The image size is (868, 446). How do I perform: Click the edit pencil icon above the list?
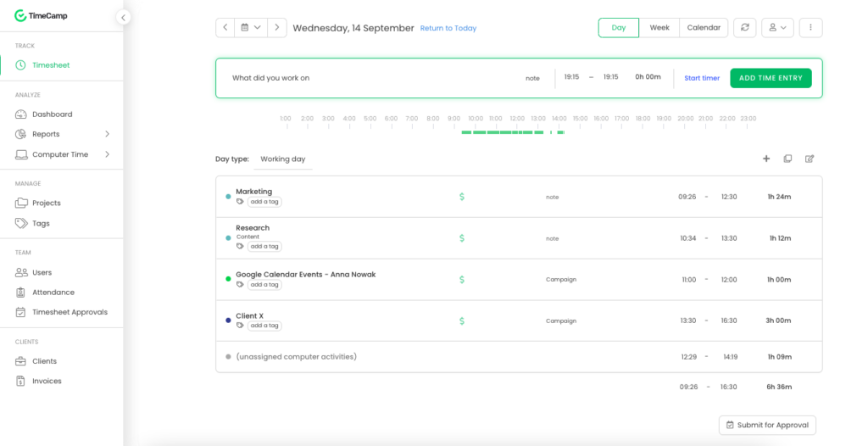coord(810,159)
